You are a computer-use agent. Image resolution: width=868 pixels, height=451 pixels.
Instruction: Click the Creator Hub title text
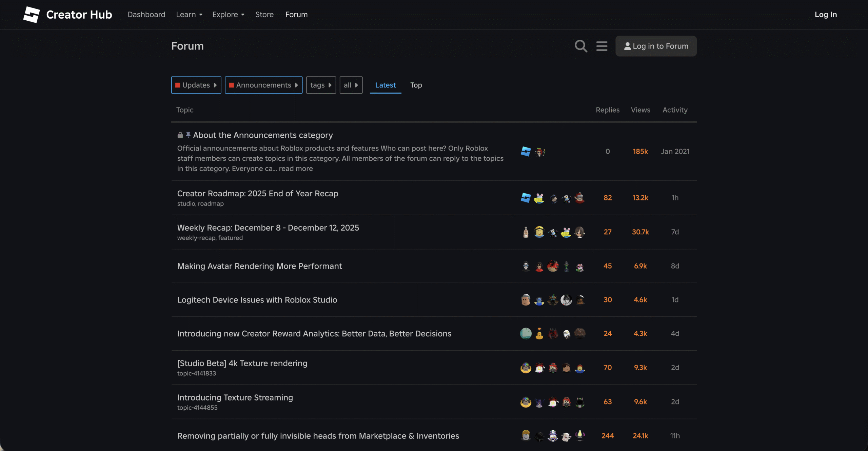[79, 15]
